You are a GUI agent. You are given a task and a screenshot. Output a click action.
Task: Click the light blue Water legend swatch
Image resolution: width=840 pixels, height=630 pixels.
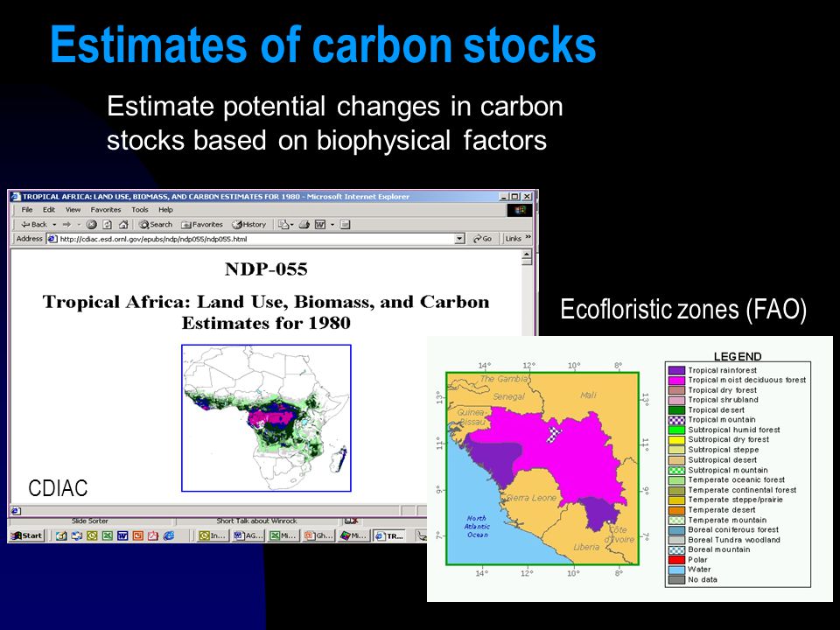[x=676, y=570]
